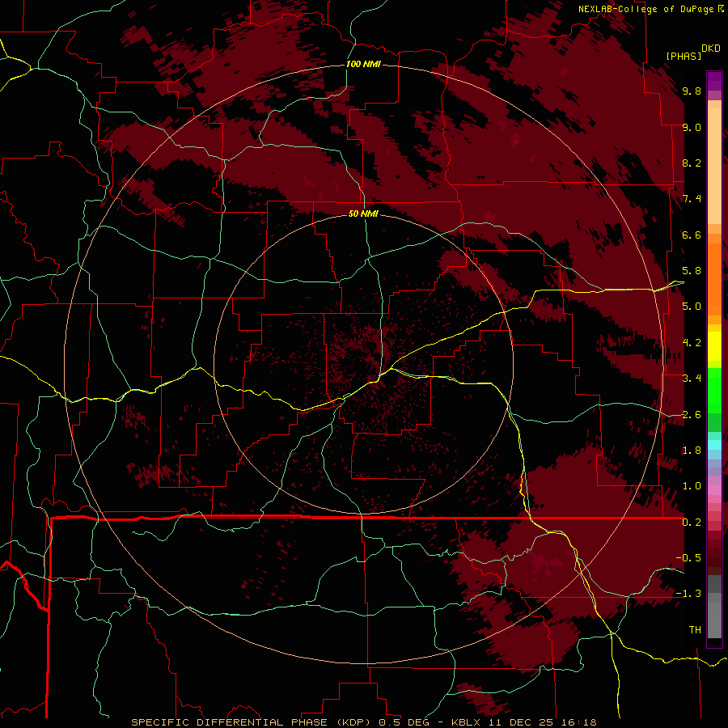Click the 1.8 scale value
This screenshot has height=728, width=728.
(x=692, y=451)
